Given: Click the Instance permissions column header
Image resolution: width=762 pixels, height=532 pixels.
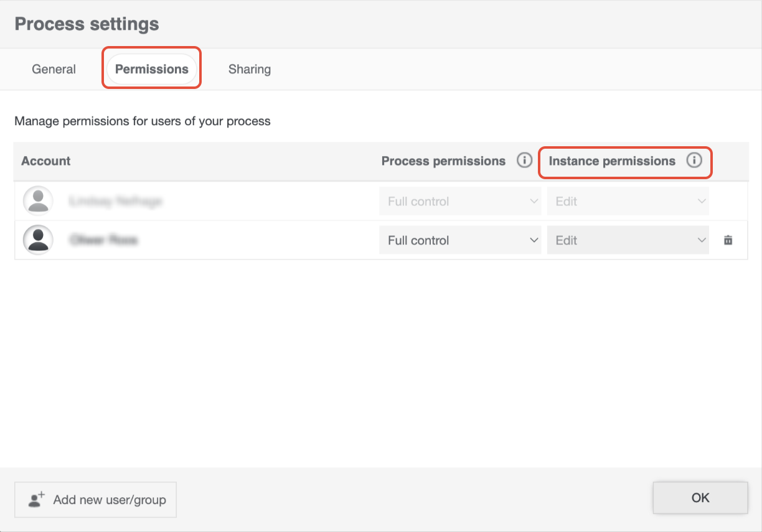Looking at the screenshot, I should (612, 161).
